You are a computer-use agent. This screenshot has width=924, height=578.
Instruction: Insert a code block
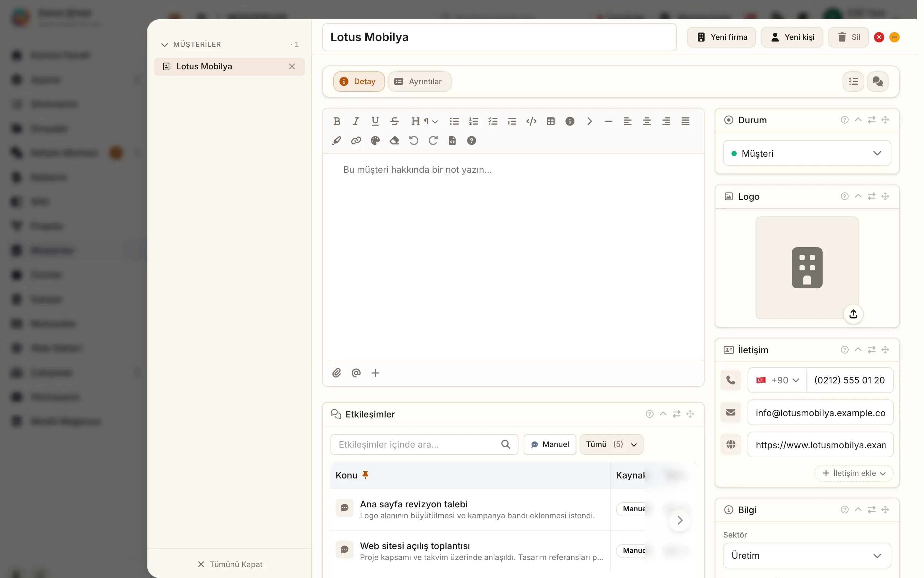click(x=531, y=121)
